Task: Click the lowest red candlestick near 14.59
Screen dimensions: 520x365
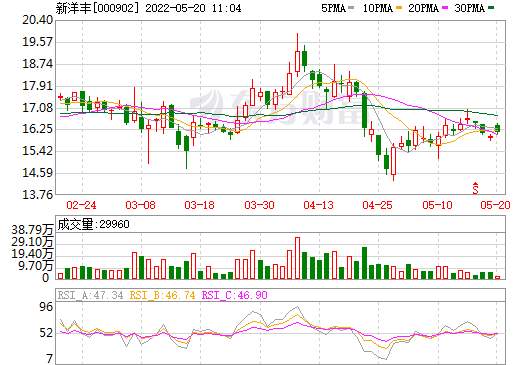Action: coord(394,161)
